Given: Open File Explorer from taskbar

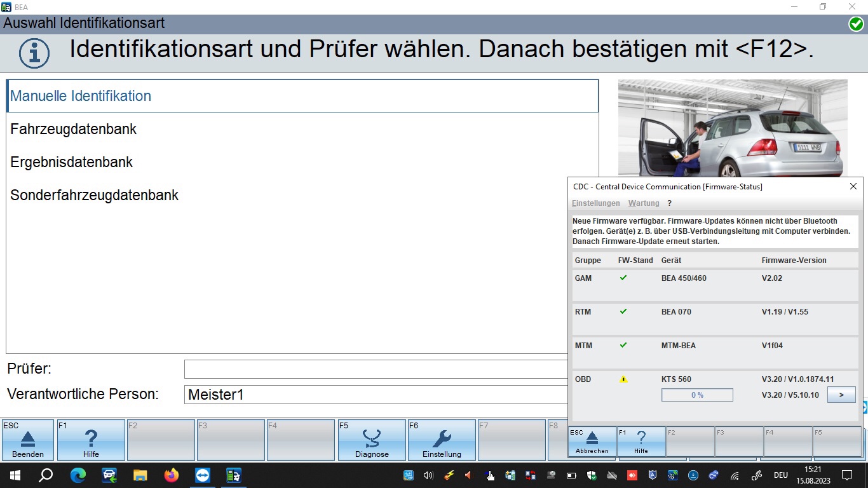Looking at the screenshot, I should [140, 475].
